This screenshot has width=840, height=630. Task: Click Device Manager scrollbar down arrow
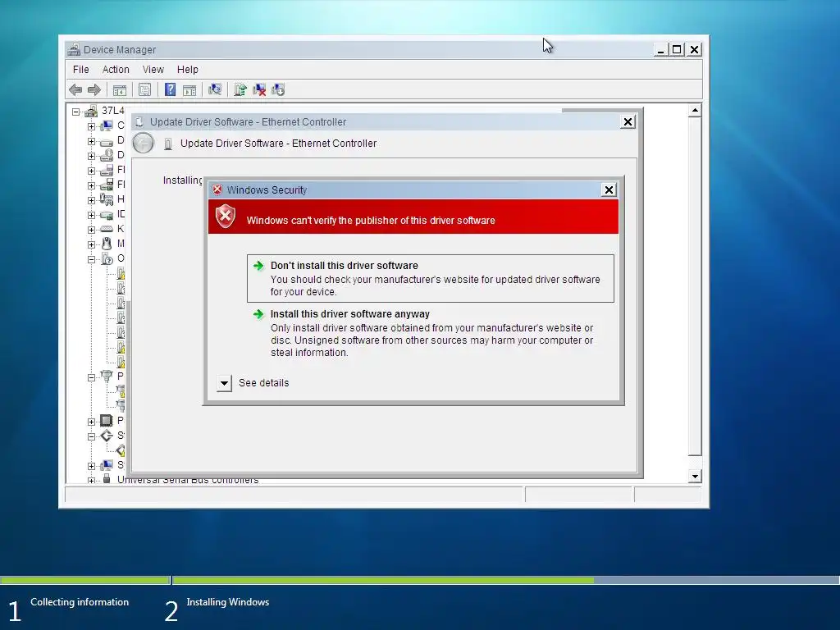pyautogui.click(x=695, y=477)
